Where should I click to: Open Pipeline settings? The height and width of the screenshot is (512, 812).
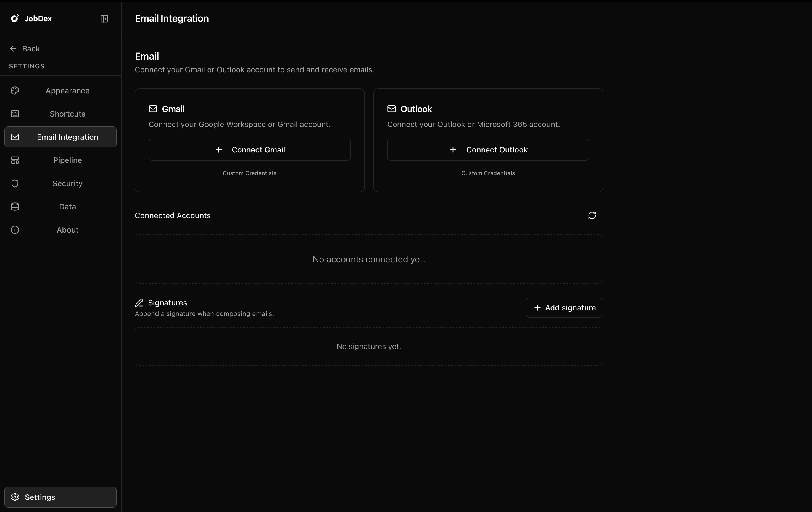point(60,160)
